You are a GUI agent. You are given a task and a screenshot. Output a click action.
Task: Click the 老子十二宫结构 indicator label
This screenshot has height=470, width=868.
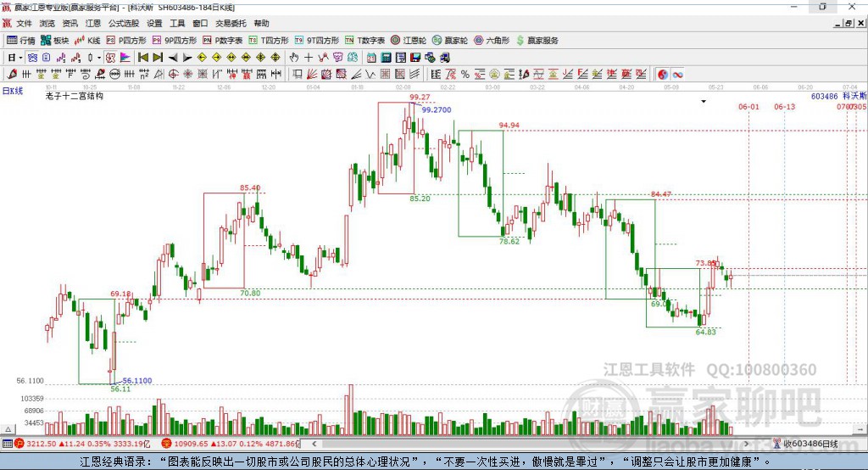75,96
